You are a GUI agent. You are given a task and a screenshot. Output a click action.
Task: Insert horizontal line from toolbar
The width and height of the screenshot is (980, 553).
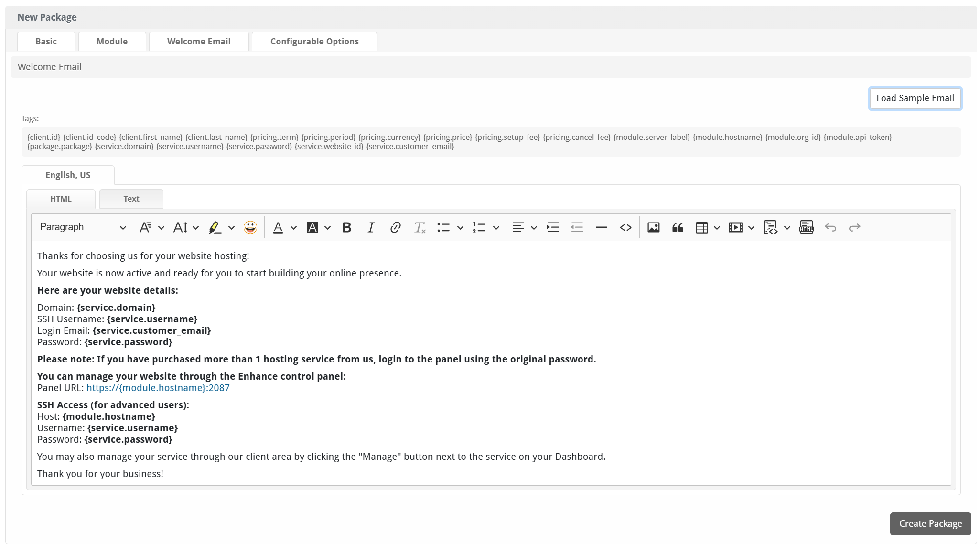coord(601,227)
